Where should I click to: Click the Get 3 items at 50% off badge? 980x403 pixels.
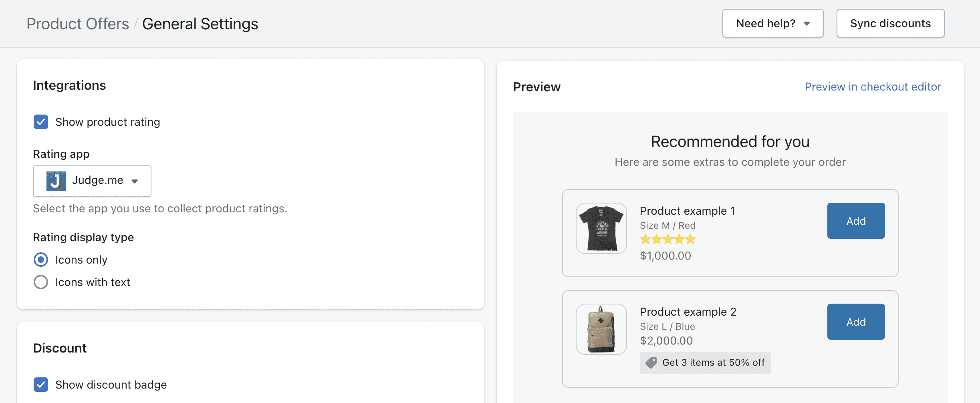(x=705, y=363)
